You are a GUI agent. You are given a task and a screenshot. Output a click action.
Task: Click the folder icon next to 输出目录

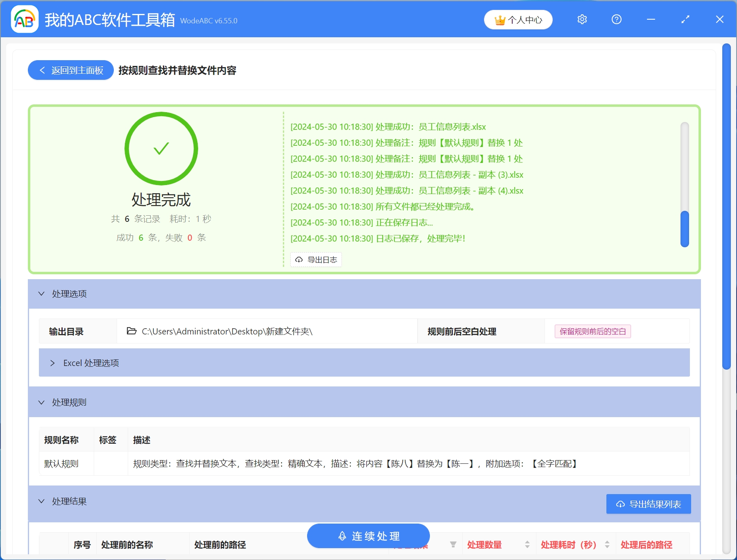[130, 332]
